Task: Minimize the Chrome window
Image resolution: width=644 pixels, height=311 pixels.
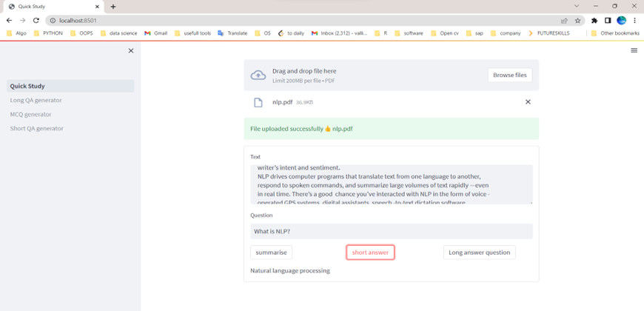Action: (596, 6)
